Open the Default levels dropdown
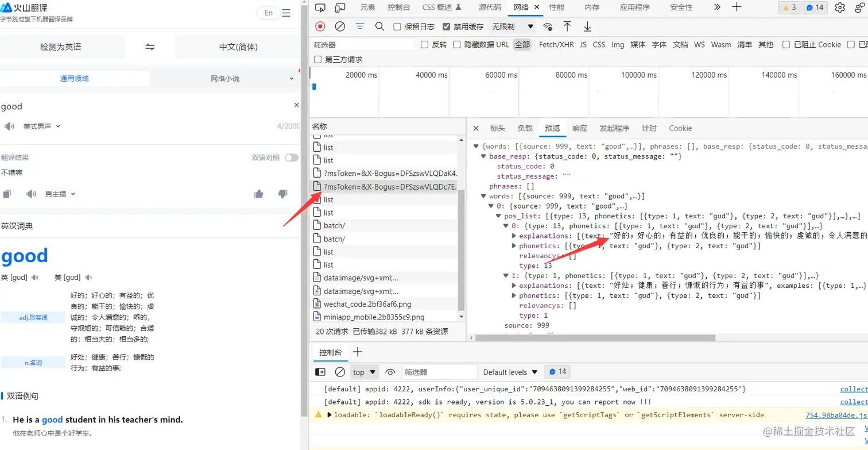 pos(510,372)
